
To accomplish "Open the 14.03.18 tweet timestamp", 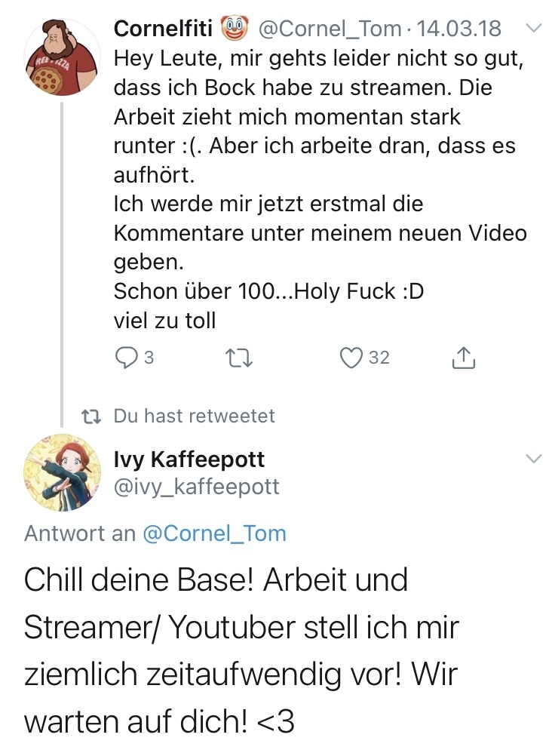I will click(459, 29).
